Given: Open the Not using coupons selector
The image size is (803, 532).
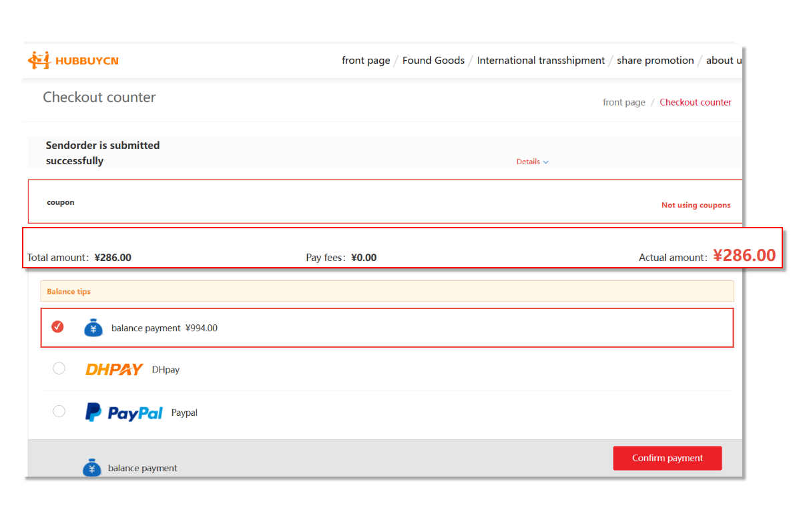Looking at the screenshot, I should pyautogui.click(x=696, y=205).
